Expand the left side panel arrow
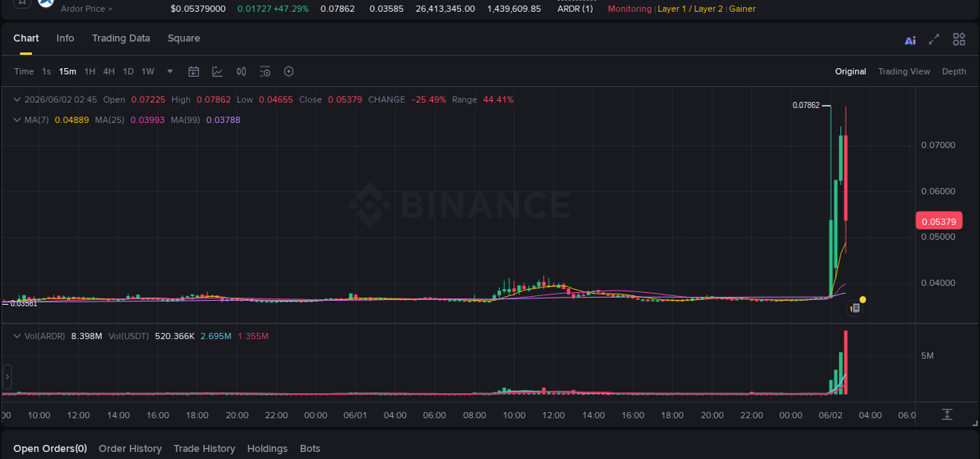Screen dimensions: 980x459 7,377
